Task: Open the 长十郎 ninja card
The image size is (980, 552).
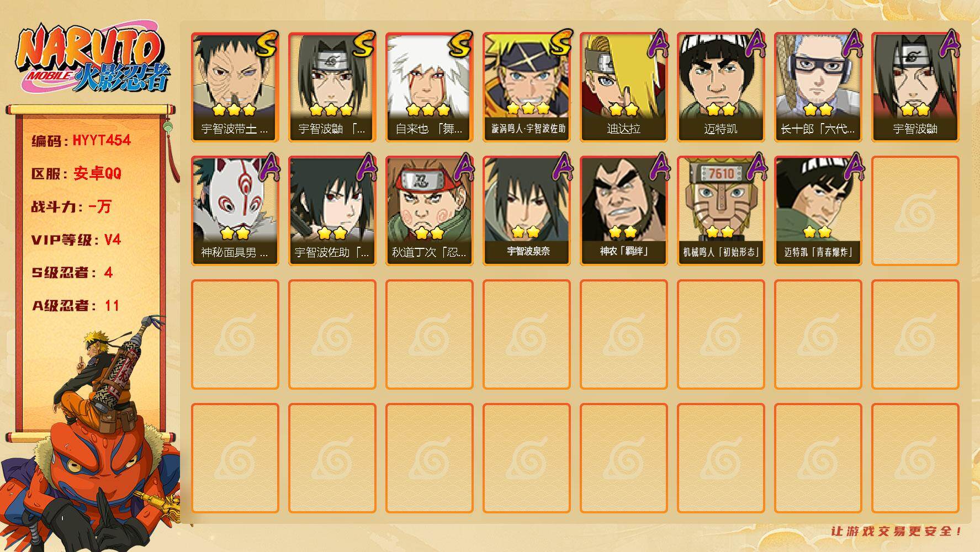Action: tap(818, 87)
